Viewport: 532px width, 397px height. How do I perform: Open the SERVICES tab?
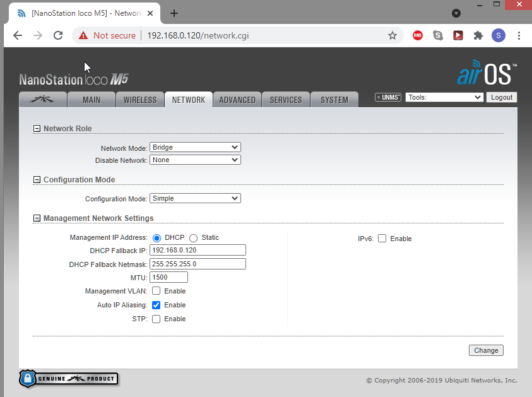pos(286,100)
